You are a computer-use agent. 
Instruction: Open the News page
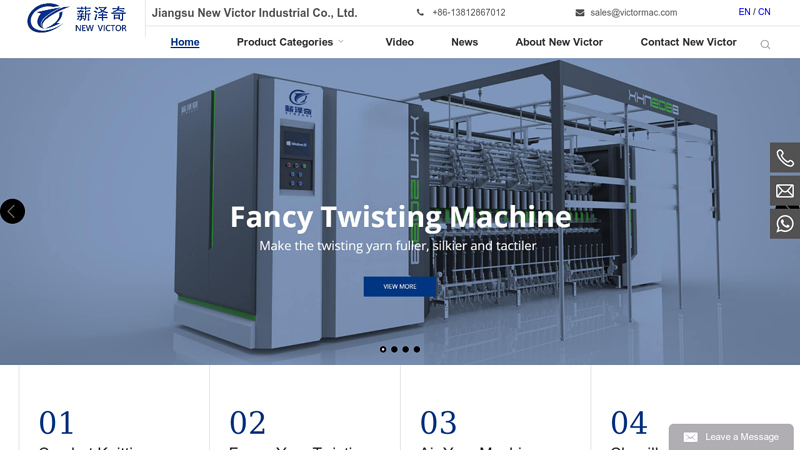click(x=464, y=42)
